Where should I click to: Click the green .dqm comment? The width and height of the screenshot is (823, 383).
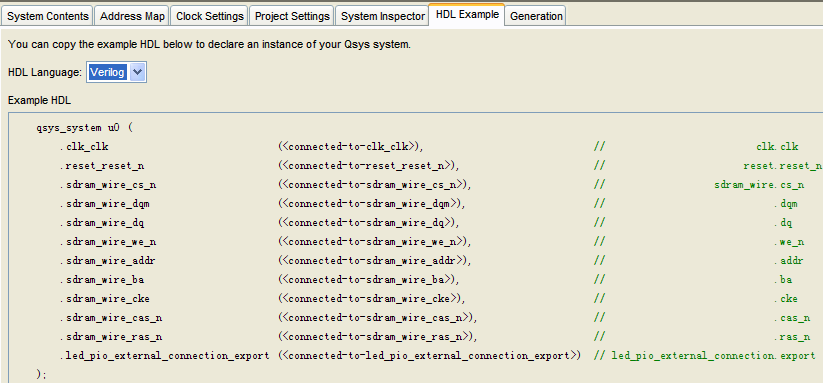(786, 204)
